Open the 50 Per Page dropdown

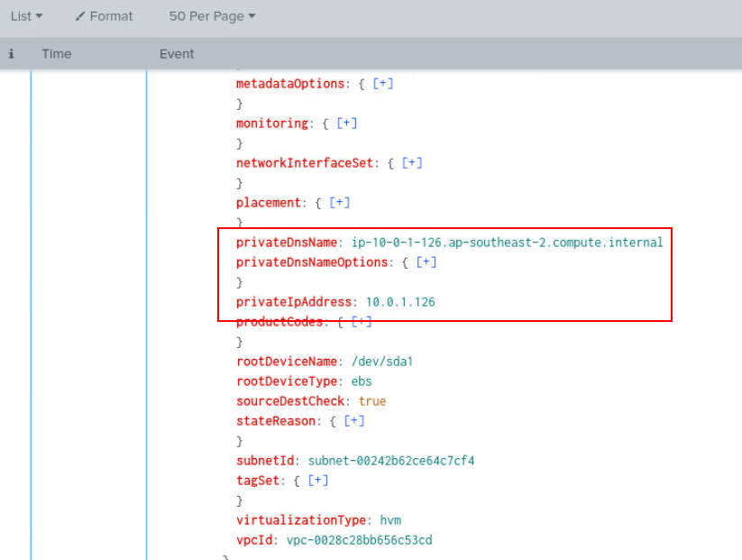pyautogui.click(x=212, y=16)
